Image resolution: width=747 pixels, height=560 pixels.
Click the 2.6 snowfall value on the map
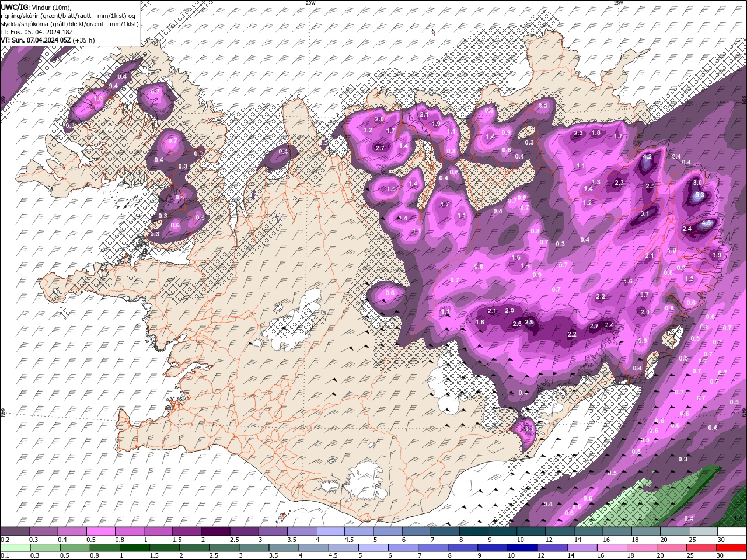coord(516,324)
